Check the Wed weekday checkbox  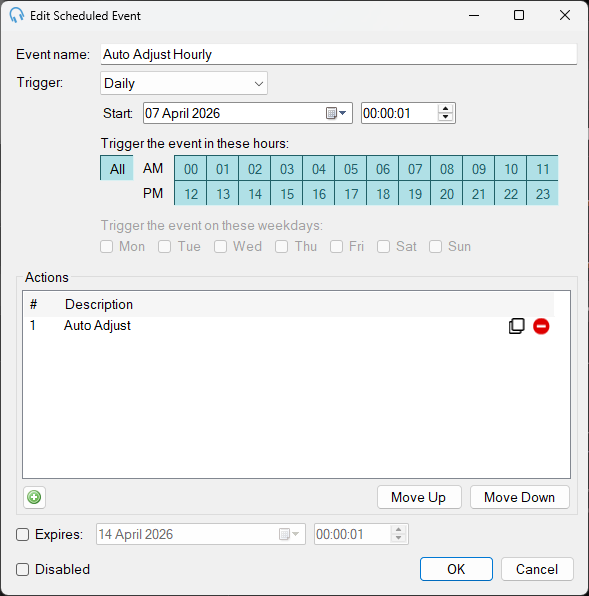tap(220, 246)
